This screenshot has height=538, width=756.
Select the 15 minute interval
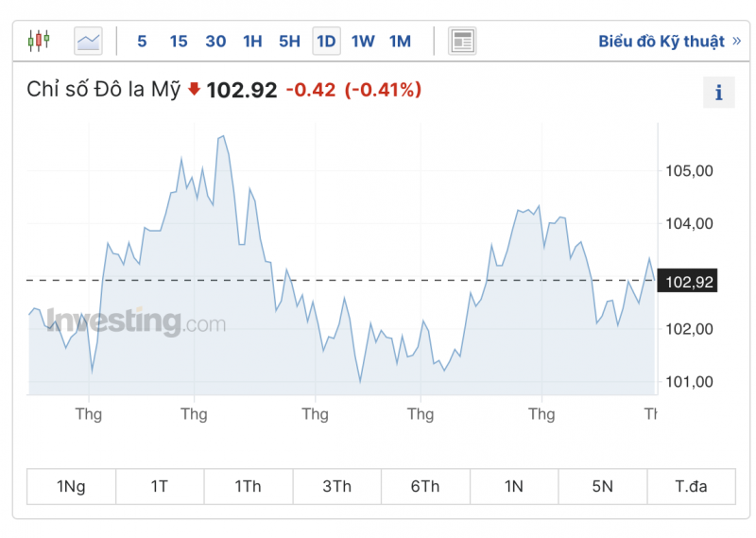click(178, 41)
